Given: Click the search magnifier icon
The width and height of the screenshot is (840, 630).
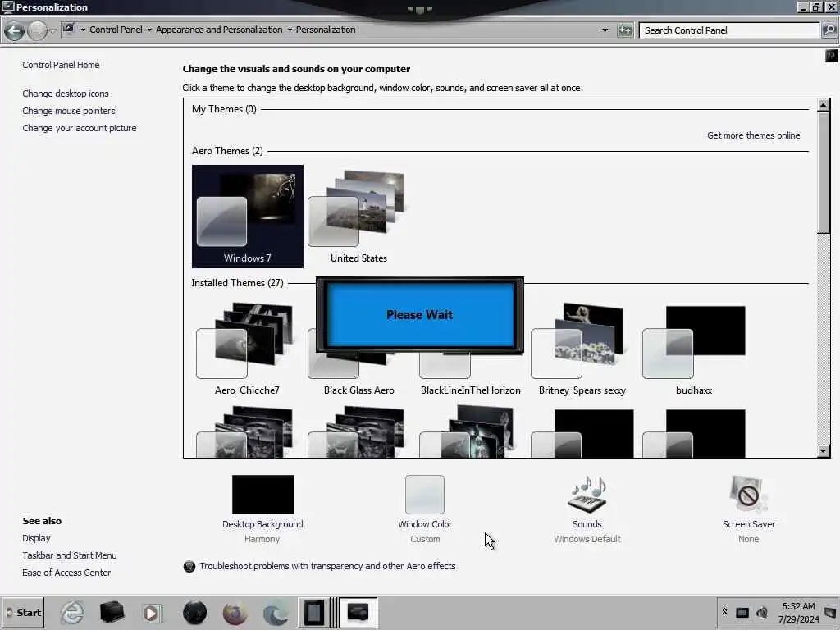Looking at the screenshot, I should click(x=829, y=30).
